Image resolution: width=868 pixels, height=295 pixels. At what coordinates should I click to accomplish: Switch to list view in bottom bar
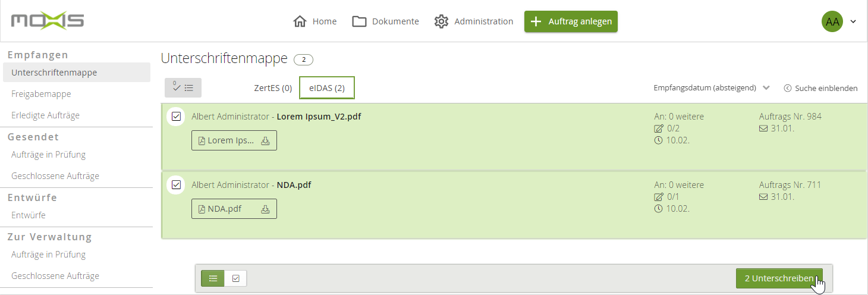213,278
